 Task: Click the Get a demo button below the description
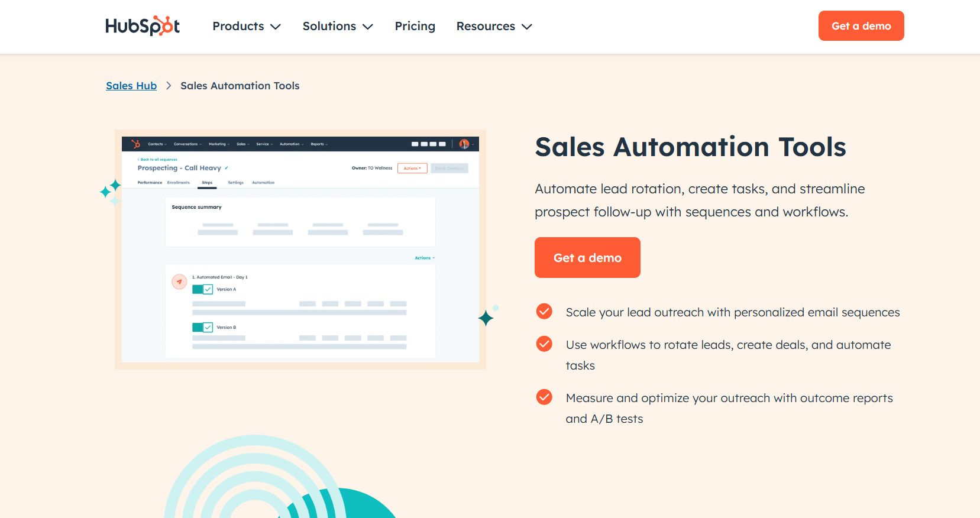click(587, 257)
